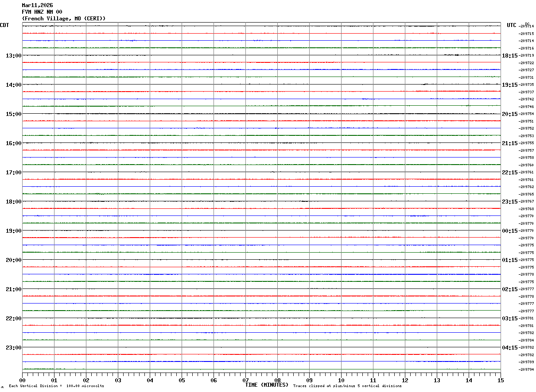Viewport: 536px width, 392px height.
Task: Click the 23:15 UTC time label
Action: click(x=509, y=202)
